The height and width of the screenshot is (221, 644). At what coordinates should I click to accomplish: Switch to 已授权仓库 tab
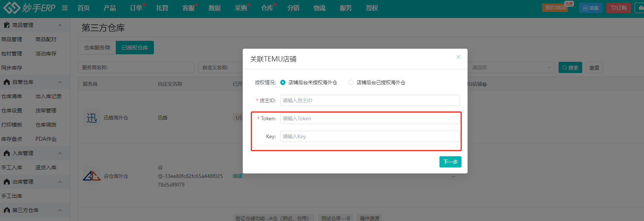(135, 48)
